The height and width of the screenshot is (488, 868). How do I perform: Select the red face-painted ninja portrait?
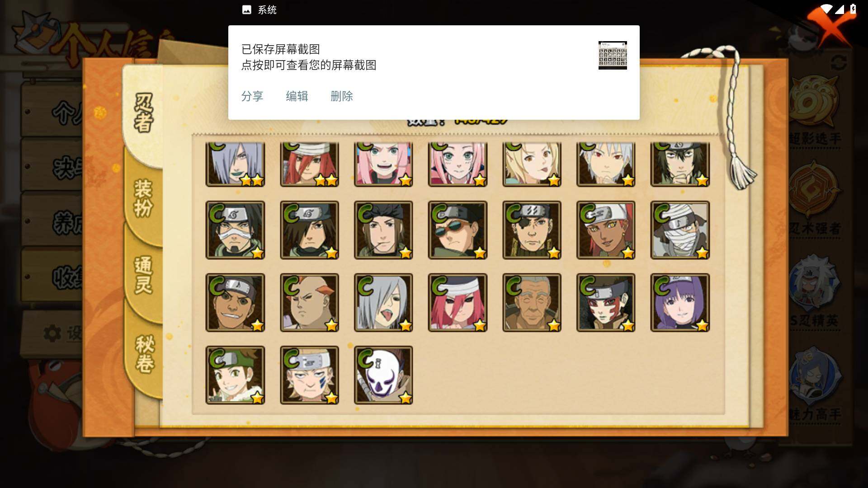point(606,303)
